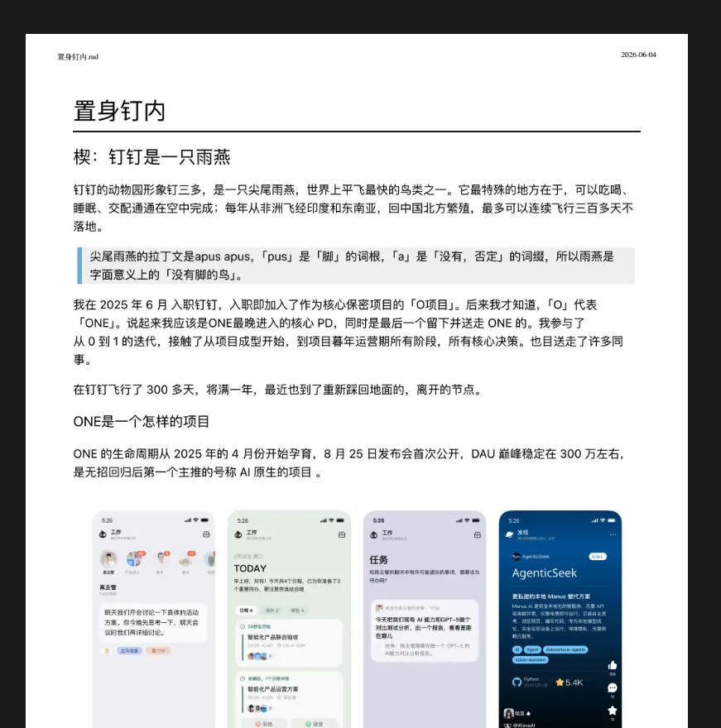
Task: Click the sentence 在钉钉飞行了 300 多天
Action: pyautogui.click(x=278, y=390)
